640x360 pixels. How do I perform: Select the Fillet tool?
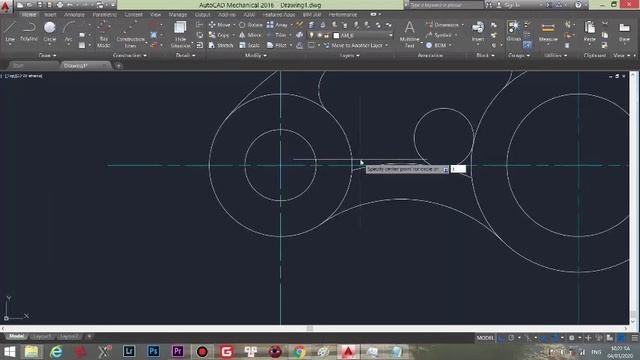point(277,45)
